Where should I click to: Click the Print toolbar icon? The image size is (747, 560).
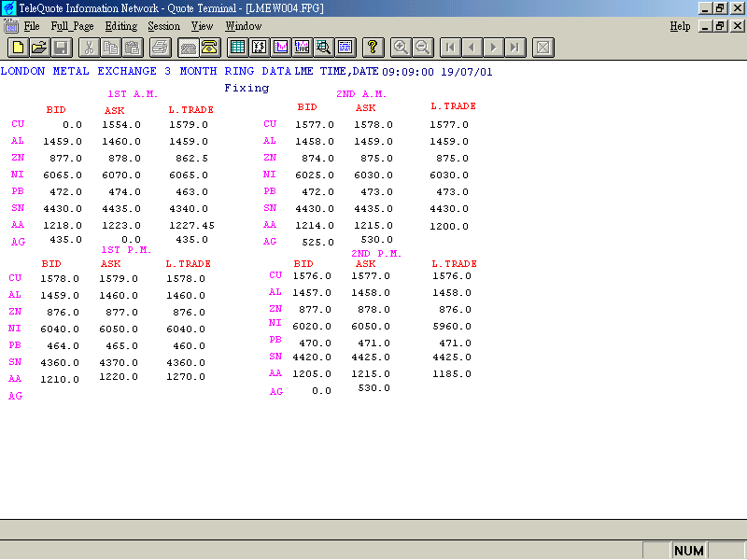pyautogui.click(x=160, y=48)
